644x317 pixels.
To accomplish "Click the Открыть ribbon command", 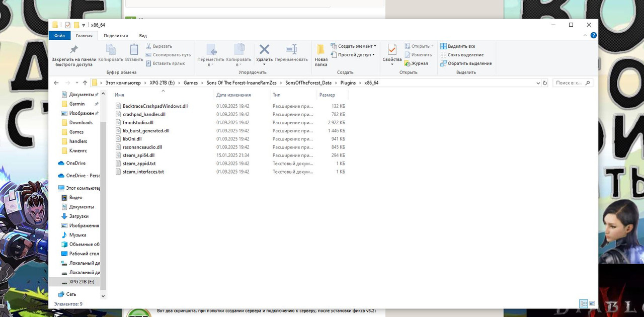I will click(419, 46).
